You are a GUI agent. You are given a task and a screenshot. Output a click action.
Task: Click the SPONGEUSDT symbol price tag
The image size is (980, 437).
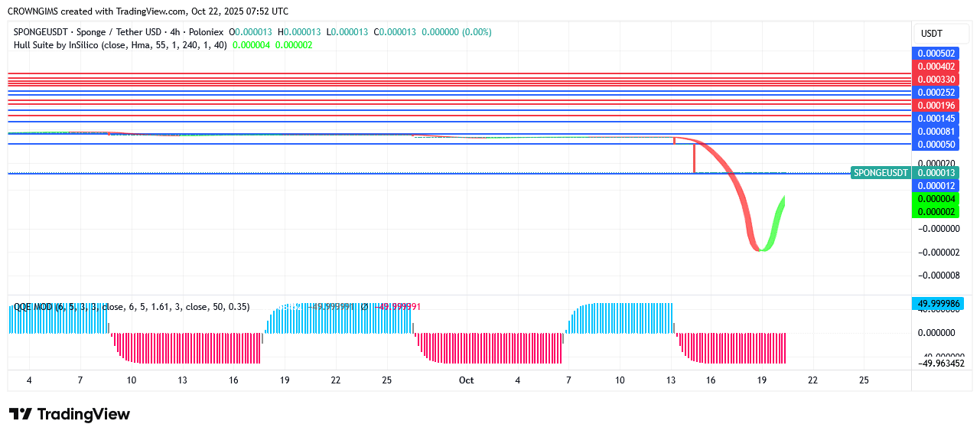881,173
